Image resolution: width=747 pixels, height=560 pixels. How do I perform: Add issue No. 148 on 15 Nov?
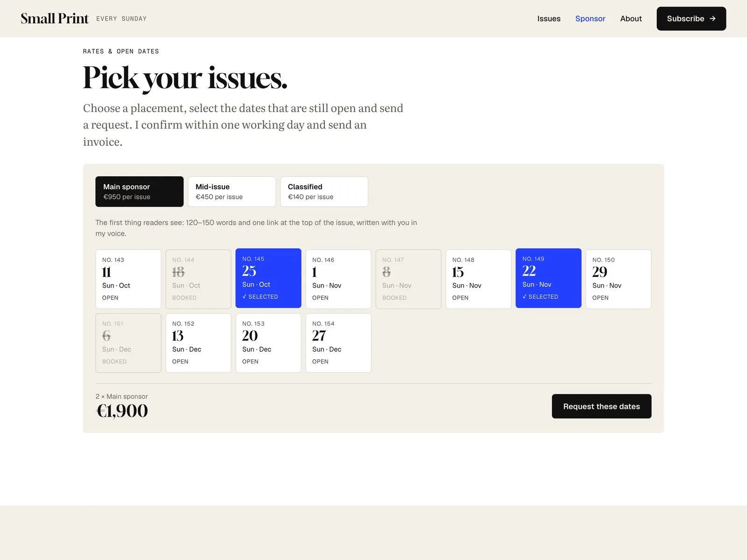[479, 279]
